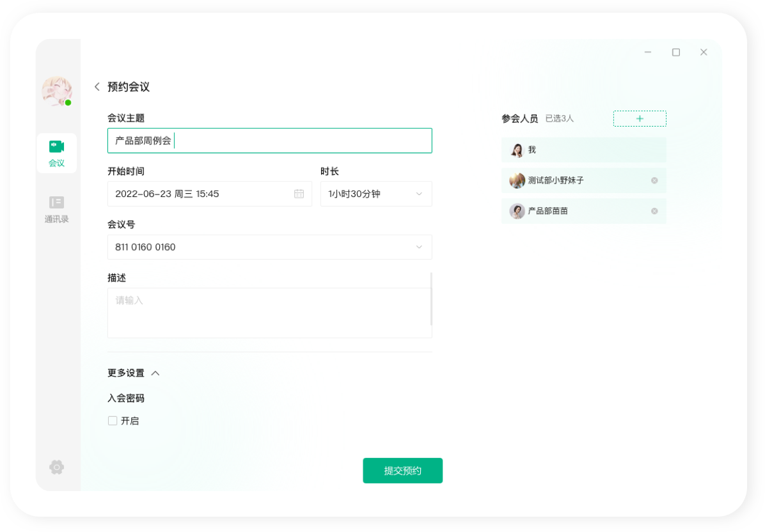Collapse the 更多设置 section
This screenshot has height=532, width=765.
point(155,373)
